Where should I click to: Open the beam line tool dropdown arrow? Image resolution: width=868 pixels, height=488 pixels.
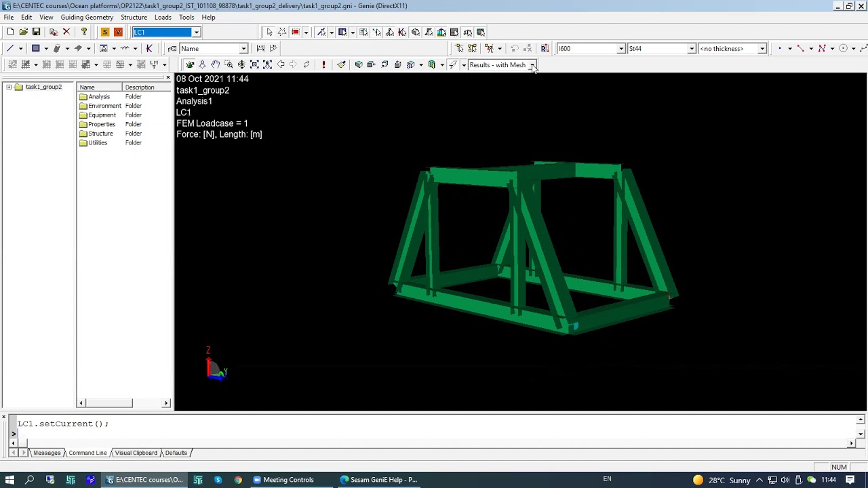(20, 48)
